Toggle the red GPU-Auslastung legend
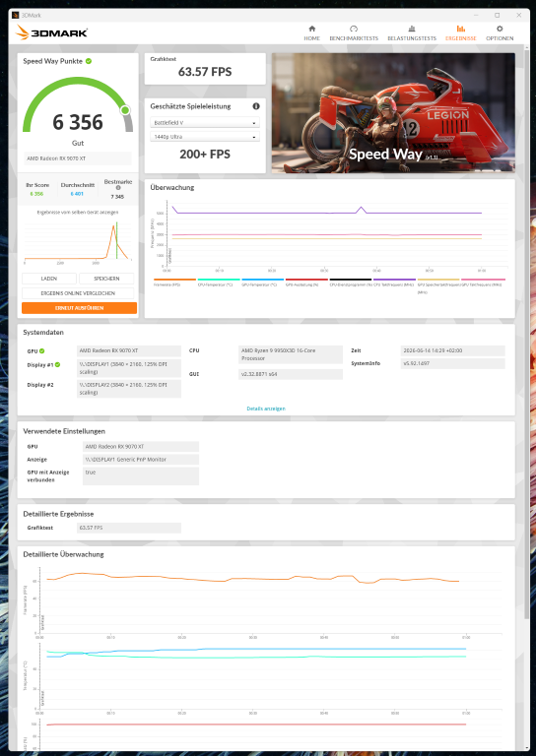This screenshot has height=756, width=536. (x=306, y=283)
